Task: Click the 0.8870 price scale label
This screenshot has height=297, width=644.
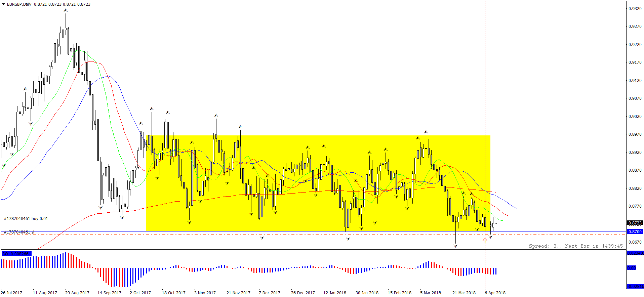Action: click(635, 170)
